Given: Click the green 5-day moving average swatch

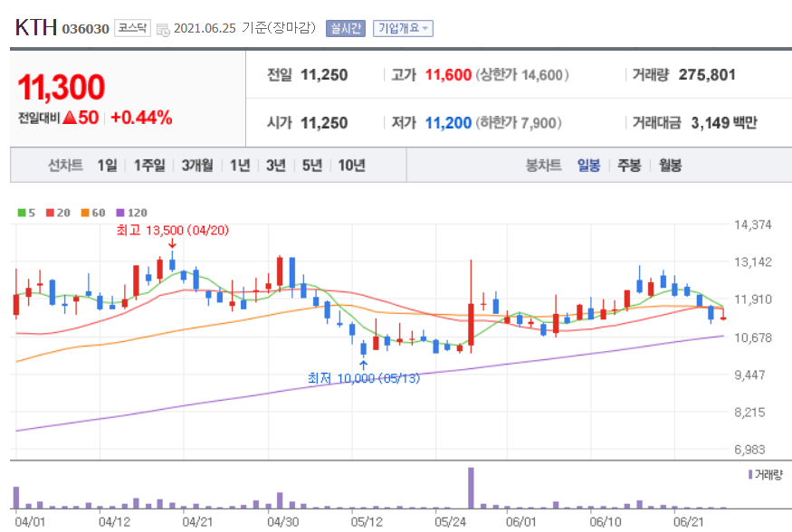Looking at the screenshot, I should pos(22,213).
